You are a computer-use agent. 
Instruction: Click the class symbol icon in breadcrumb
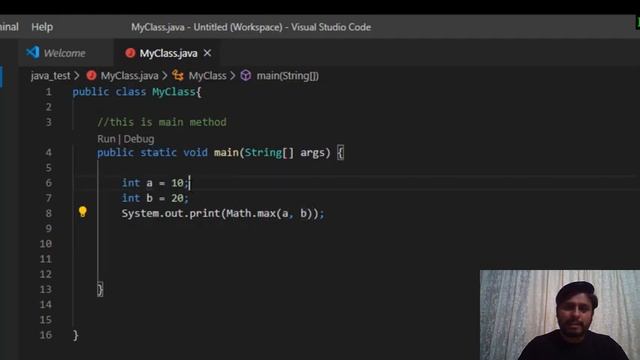[x=178, y=76]
